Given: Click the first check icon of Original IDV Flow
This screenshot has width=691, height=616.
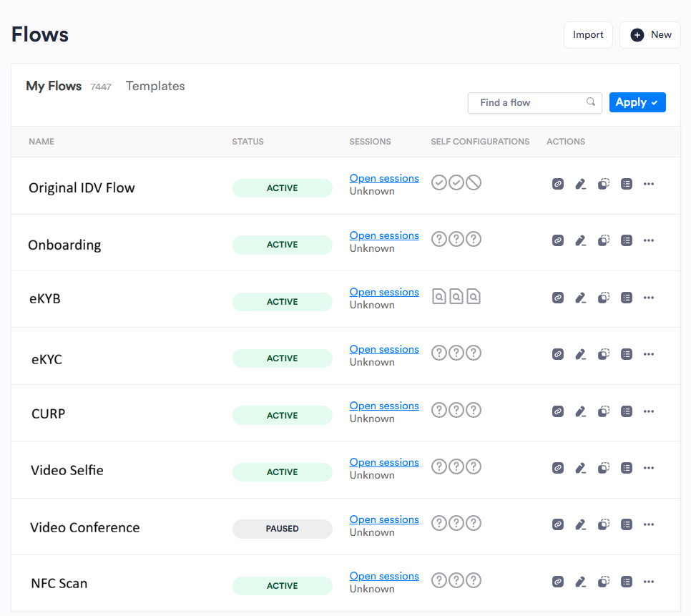Looking at the screenshot, I should [x=439, y=182].
